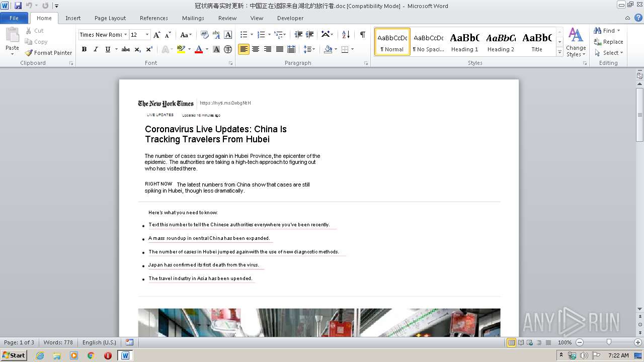Image resolution: width=644 pixels, height=362 pixels.
Task: Click the Numbering list icon
Action: pos(261,35)
